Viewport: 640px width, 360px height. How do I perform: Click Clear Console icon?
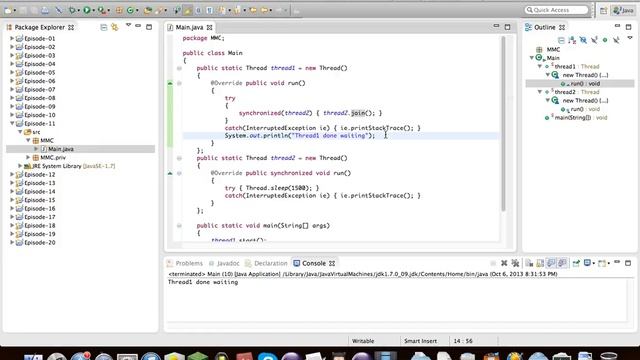529,263
